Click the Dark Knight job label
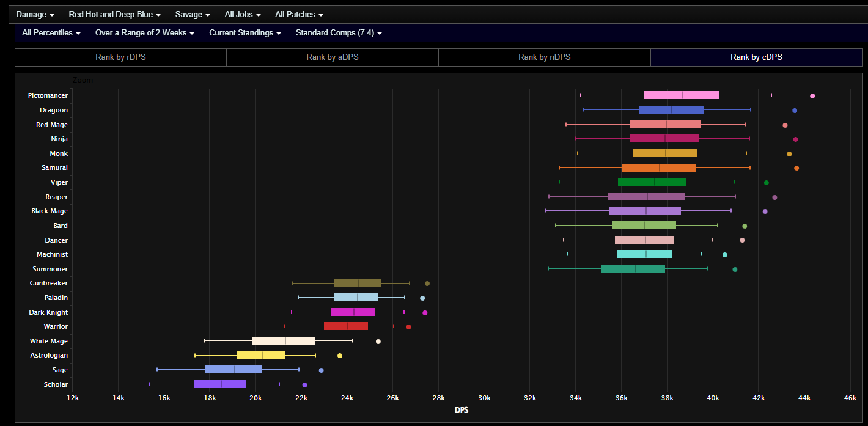Image resolution: width=868 pixels, height=426 pixels. coord(48,312)
